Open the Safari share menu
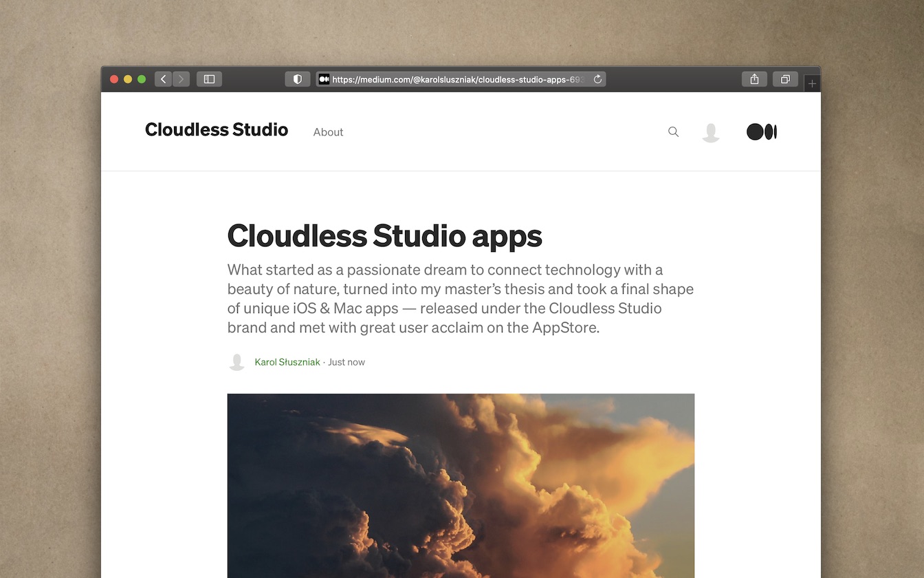924x578 pixels. [754, 79]
